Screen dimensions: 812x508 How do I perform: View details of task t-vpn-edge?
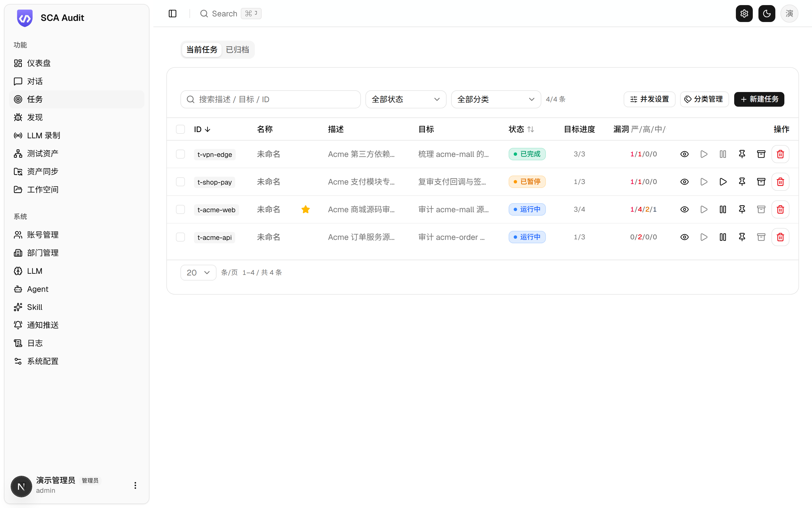(x=685, y=154)
